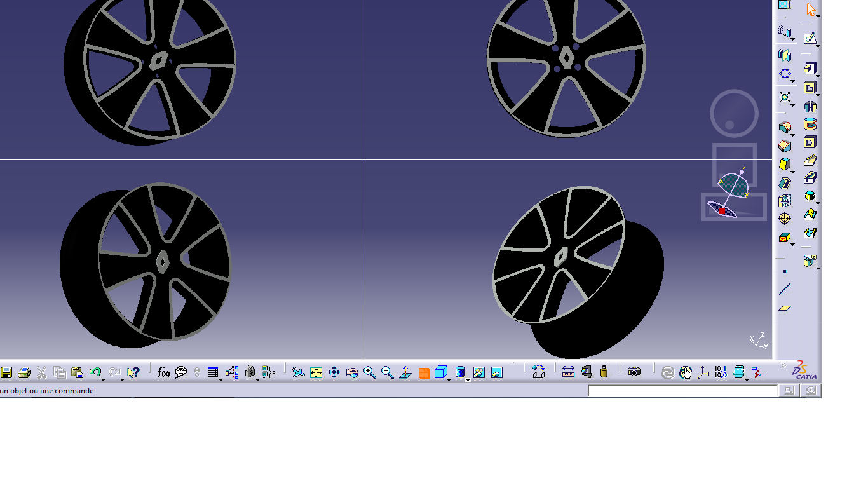
Task: Select the Thread/Tap target icon
Action: click(785, 219)
